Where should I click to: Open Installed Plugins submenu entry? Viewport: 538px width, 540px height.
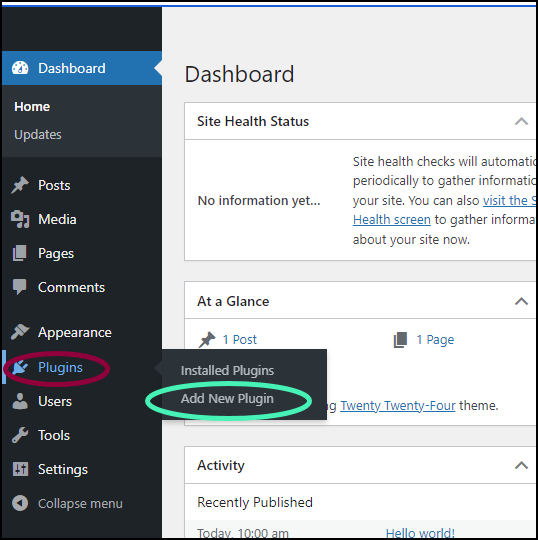click(227, 371)
